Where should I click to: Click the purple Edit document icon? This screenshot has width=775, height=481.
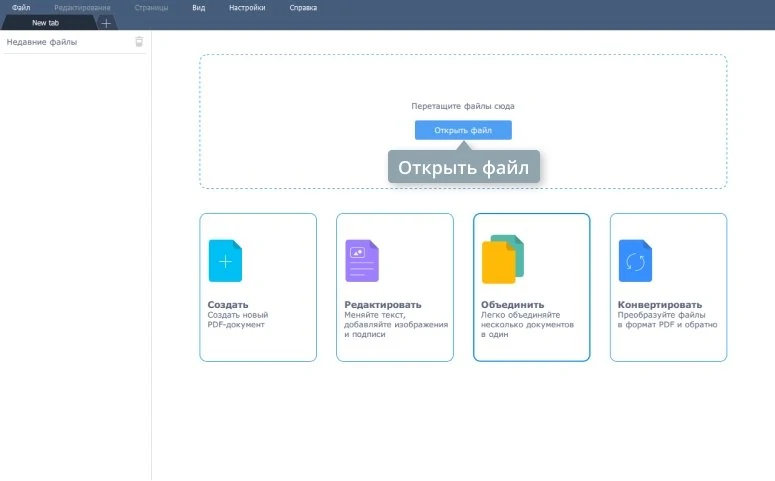click(x=362, y=261)
